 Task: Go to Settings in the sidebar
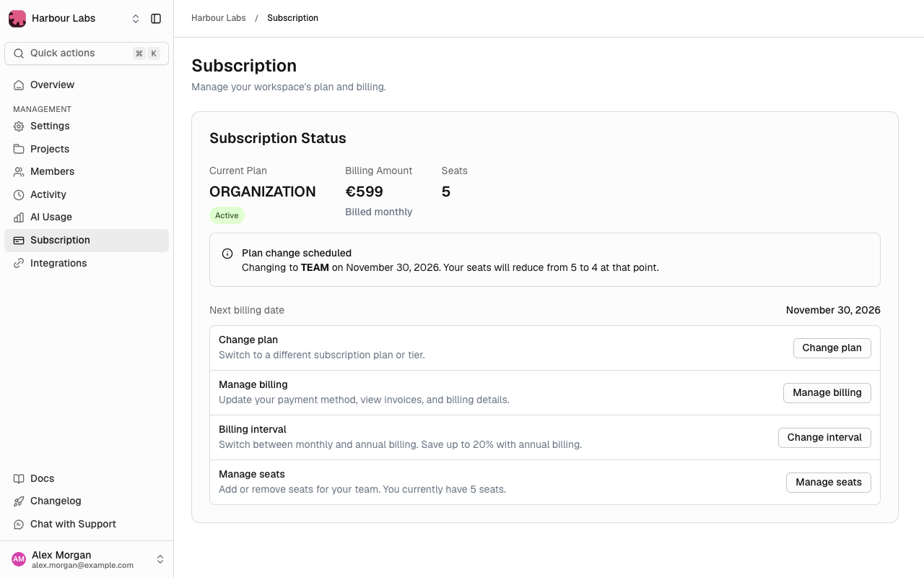(87, 126)
